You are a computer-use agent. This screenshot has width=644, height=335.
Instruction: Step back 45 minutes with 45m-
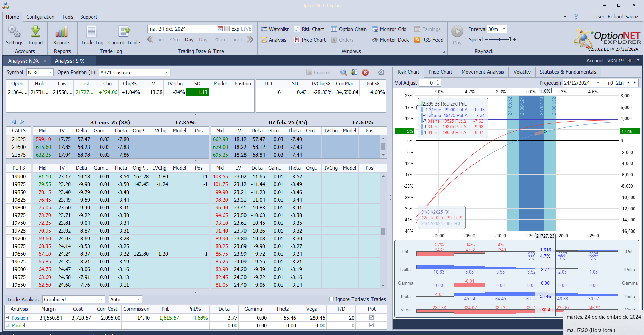tap(176, 40)
